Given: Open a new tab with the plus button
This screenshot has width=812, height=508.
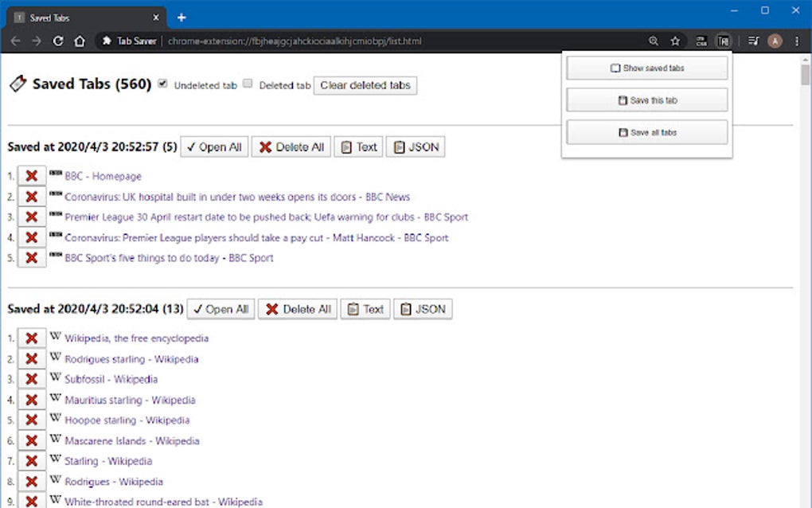Looking at the screenshot, I should coord(182,16).
